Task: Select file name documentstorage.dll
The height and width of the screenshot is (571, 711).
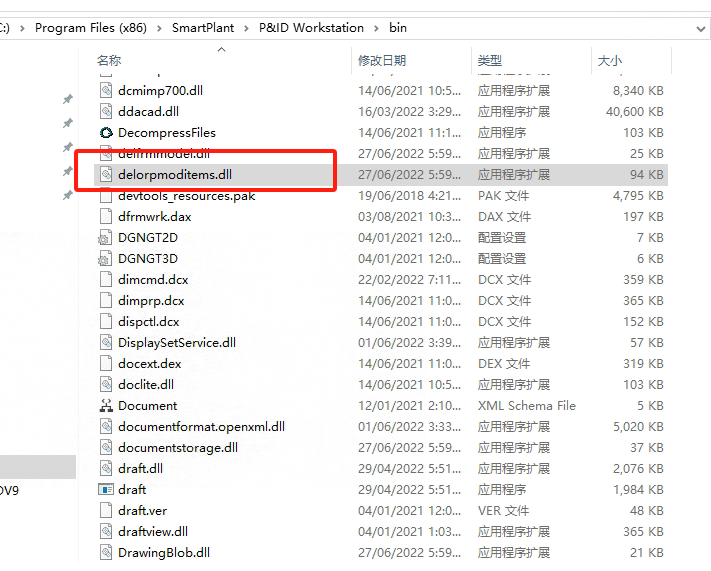Action: [178, 447]
